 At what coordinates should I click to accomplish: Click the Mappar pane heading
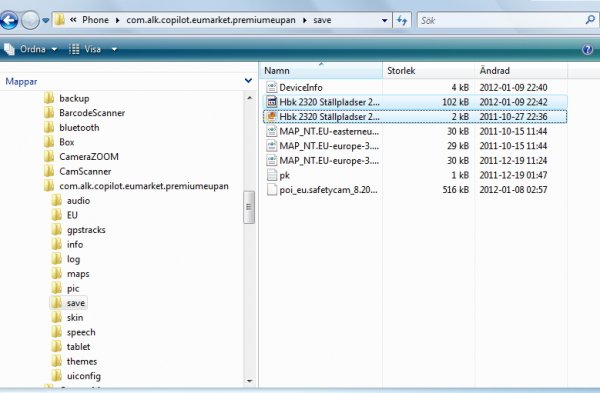pos(21,81)
